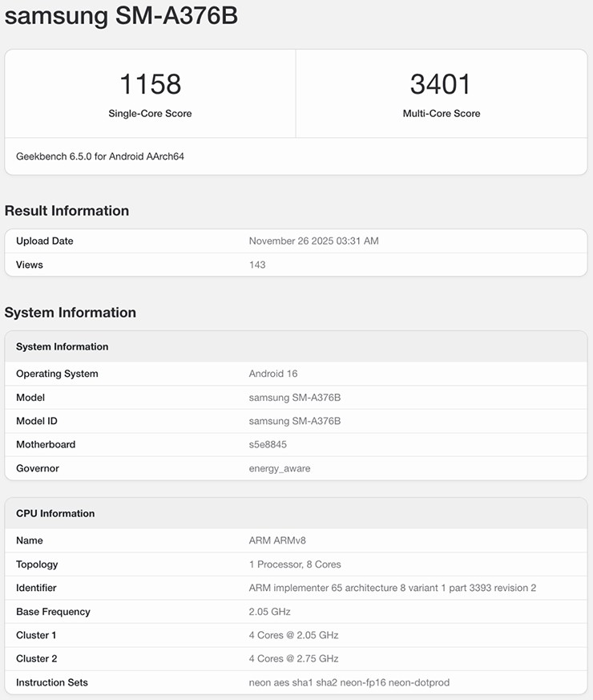The width and height of the screenshot is (593, 700).
Task: Click the Multi-Core Score label
Action: pos(442,113)
